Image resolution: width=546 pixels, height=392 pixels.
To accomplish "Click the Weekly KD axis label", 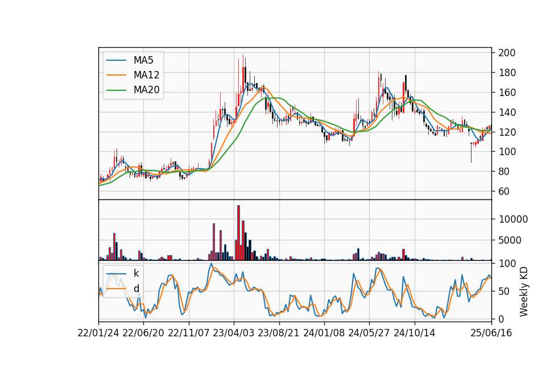I will tap(523, 291).
